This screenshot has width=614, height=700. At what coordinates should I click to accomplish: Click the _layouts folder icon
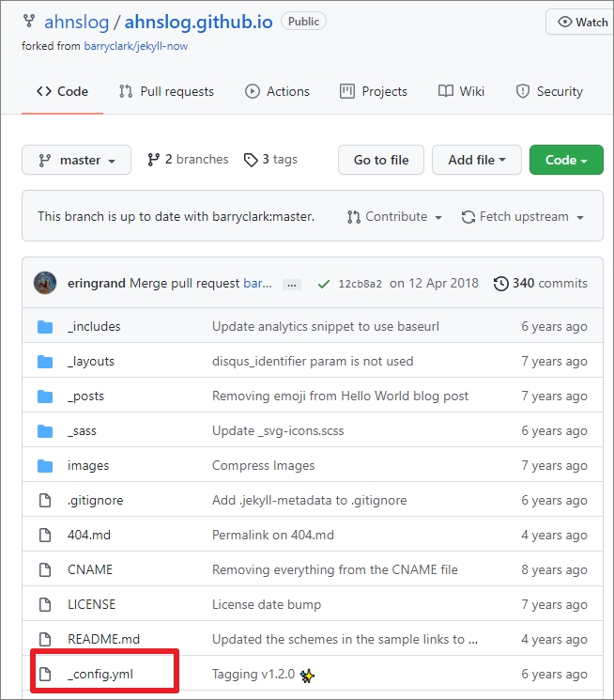pyautogui.click(x=45, y=362)
